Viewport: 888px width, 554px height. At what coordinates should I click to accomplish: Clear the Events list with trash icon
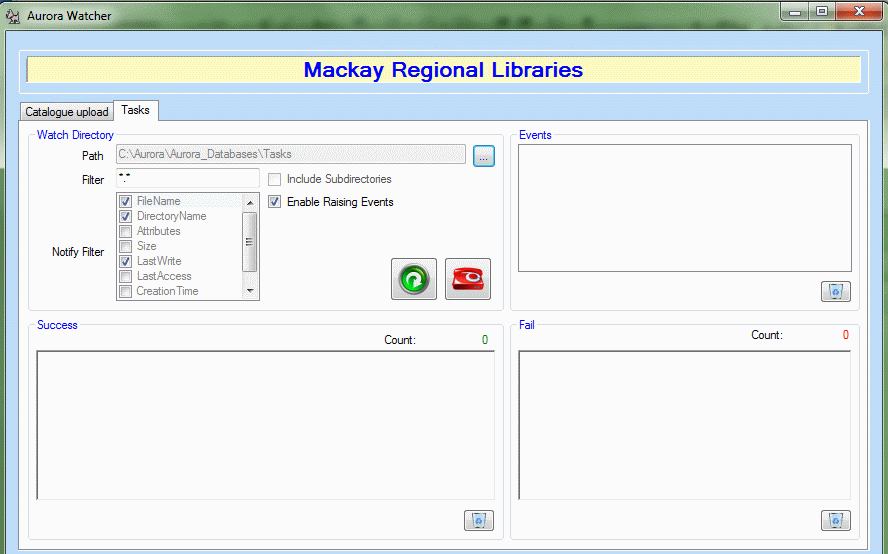click(836, 291)
